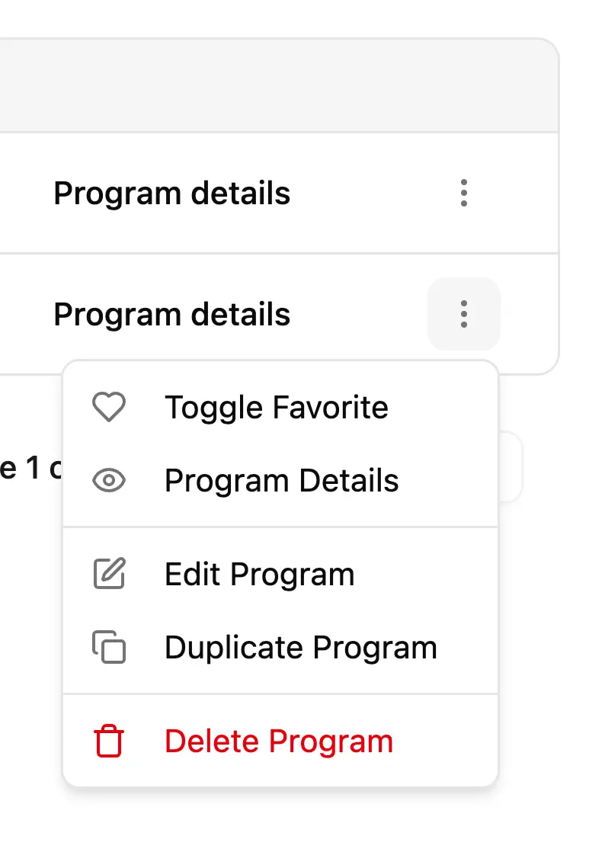
Task: Click the heart icon for Toggle Favorite
Action: pos(109,408)
